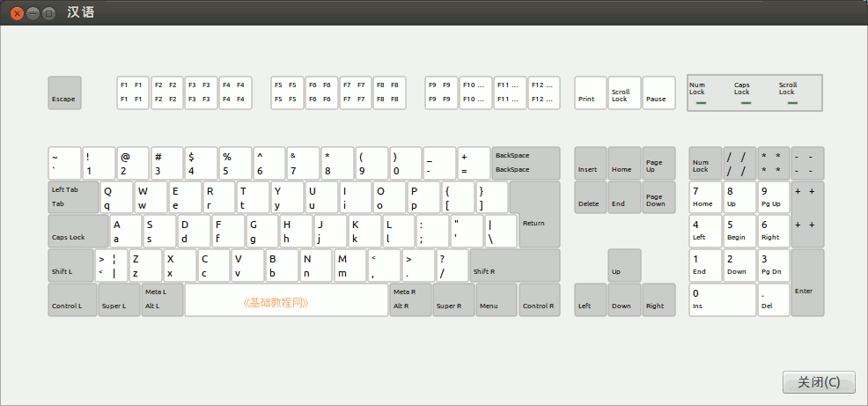Click the Down arrow key

[x=624, y=299]
